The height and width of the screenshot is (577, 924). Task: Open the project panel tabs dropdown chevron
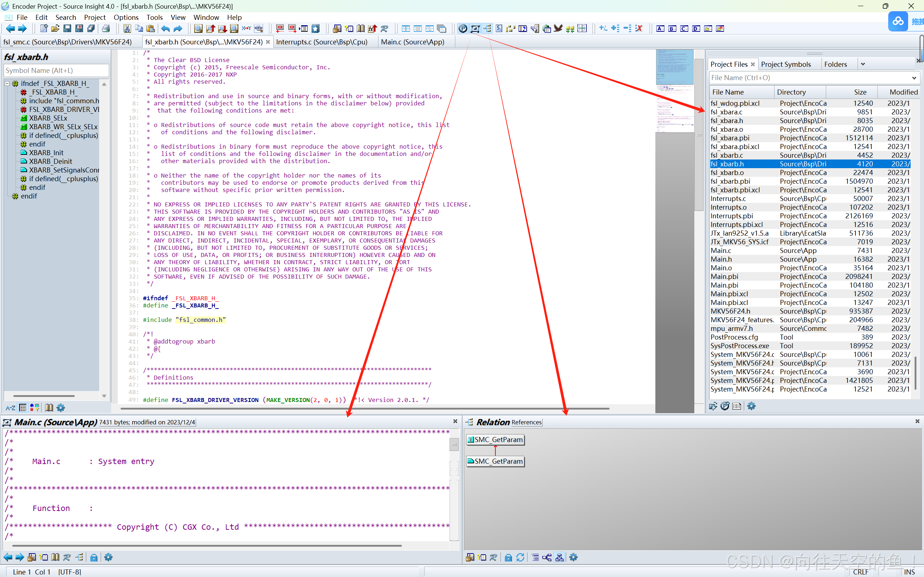pyautogui.click(x=863, y=64)
